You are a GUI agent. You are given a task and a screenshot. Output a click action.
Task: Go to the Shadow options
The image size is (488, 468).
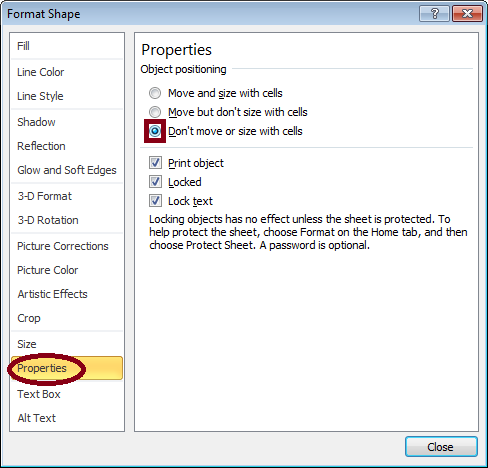click(x=67, y=122)
